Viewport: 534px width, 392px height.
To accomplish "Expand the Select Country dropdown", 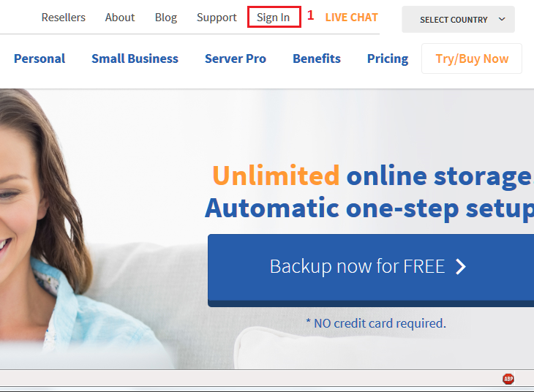I will tap(458, 20).
